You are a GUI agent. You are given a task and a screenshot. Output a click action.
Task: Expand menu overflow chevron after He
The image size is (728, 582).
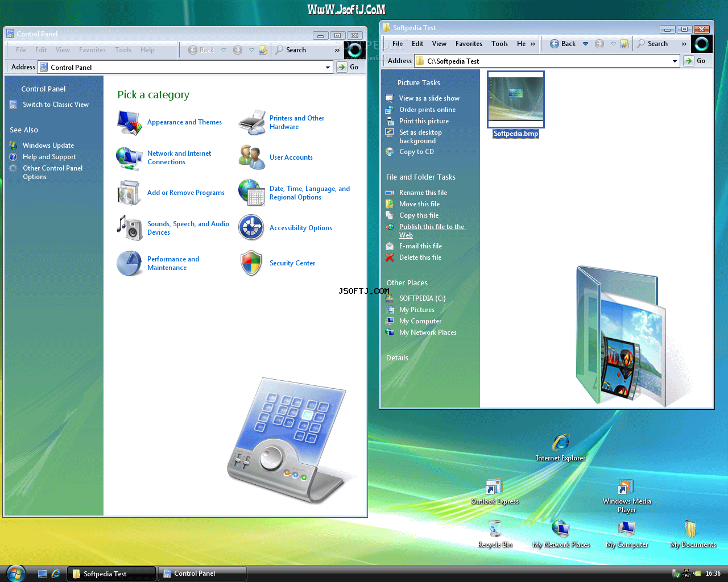point(533,44)
